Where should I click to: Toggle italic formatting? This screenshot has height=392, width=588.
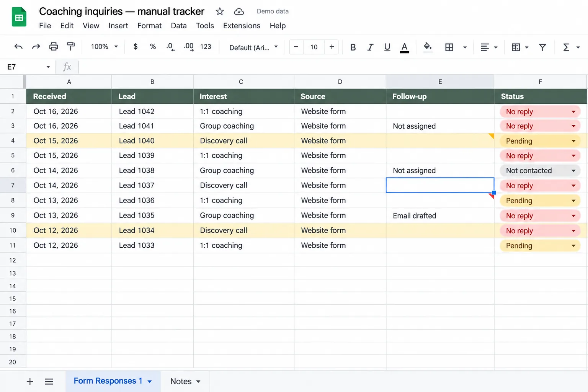[370, 47]
